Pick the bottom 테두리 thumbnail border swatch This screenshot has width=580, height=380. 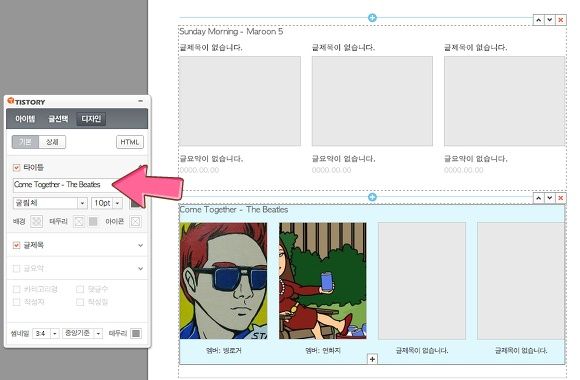point(136,334)
